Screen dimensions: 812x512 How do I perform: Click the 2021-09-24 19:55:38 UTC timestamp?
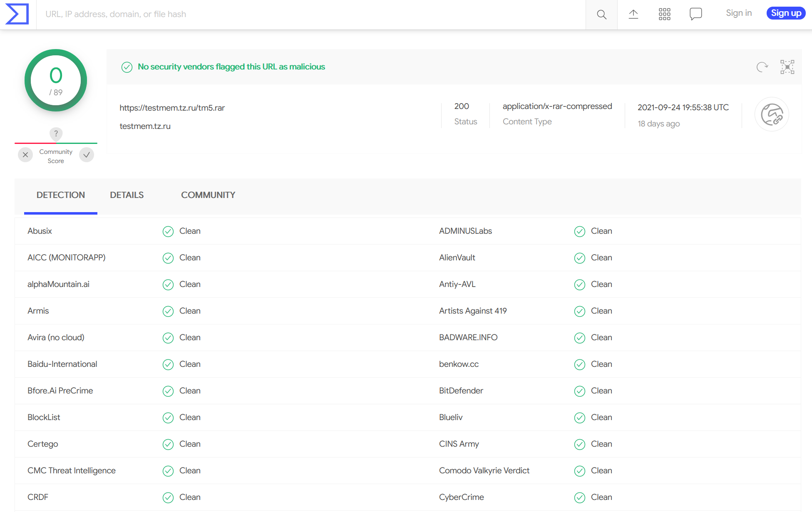[683, 107]
